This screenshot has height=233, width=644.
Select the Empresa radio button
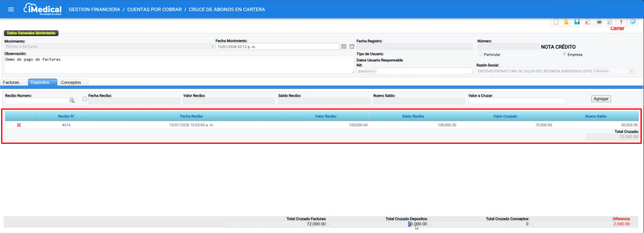pyautogui.click(x=564, y=54)
